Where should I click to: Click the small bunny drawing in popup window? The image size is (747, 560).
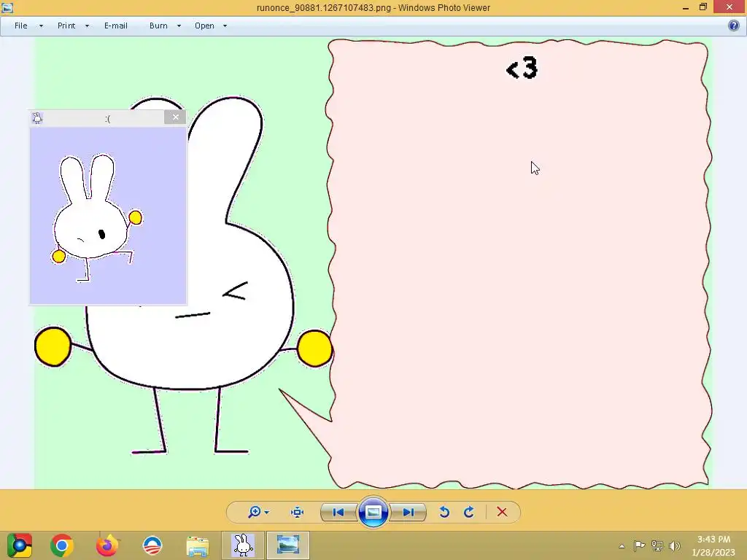(97, 218)
